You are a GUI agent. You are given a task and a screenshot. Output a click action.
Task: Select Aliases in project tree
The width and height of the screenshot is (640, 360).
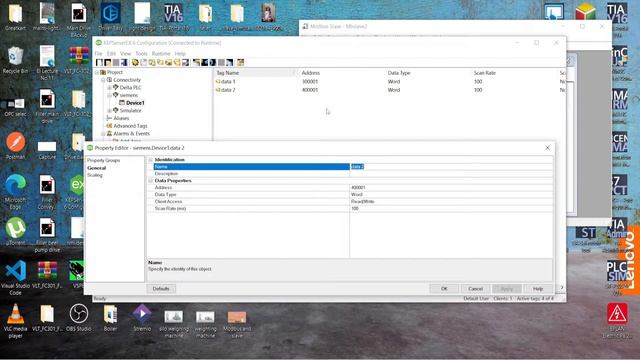(121, 118)
